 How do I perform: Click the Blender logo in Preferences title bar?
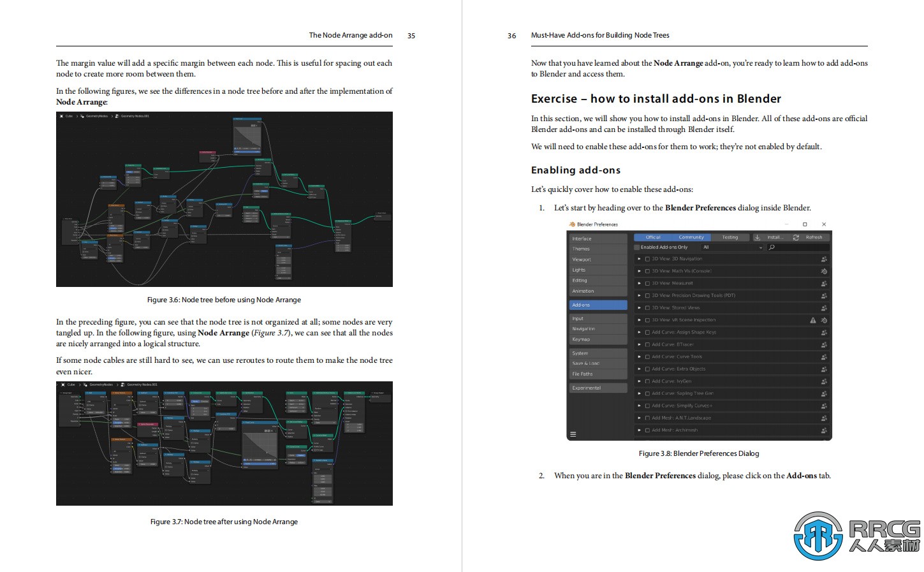(x=572, y=224)
